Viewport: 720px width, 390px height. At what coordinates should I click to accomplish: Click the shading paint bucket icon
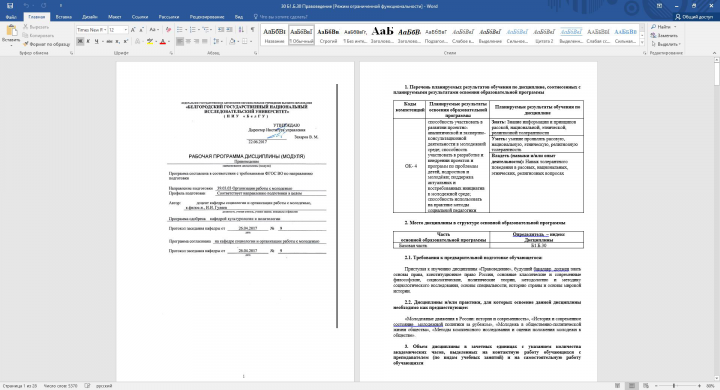pos(232,41)
